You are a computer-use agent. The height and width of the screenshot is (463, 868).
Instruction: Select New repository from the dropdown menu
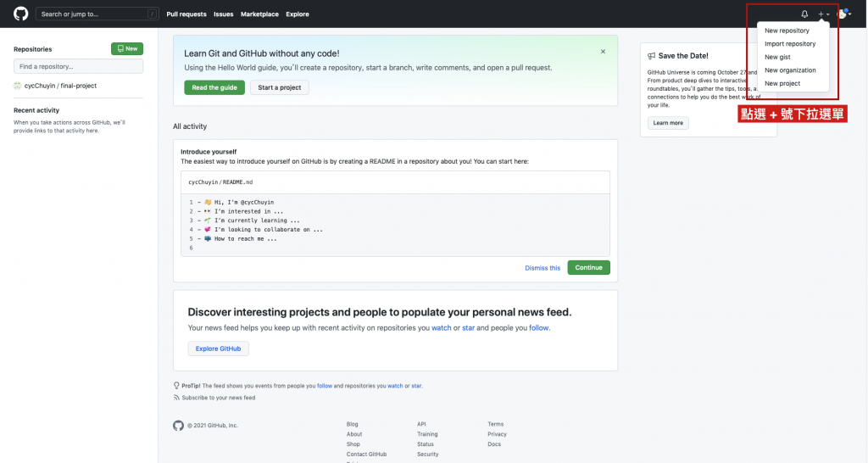(x=787, y=31)
